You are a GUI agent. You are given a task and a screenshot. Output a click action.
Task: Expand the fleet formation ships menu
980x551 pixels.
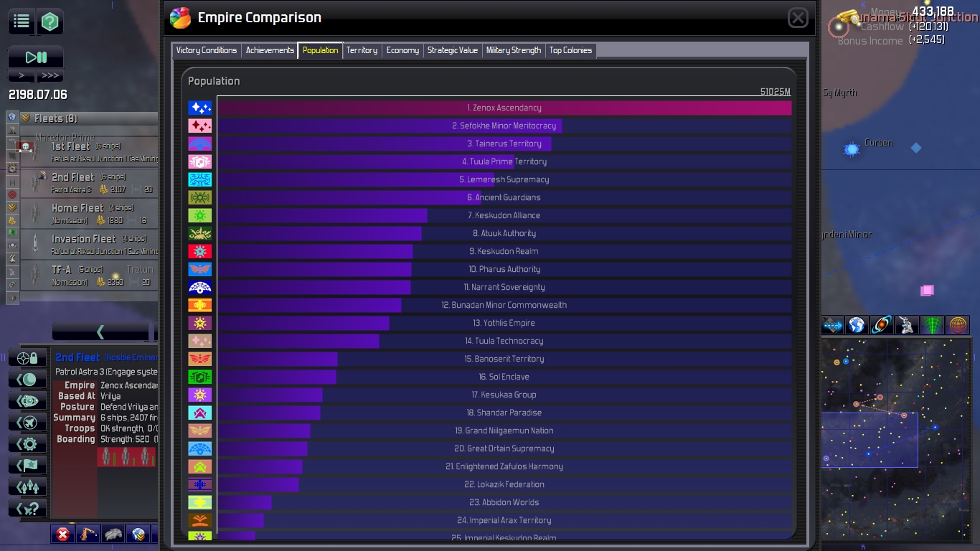(28, 486)
